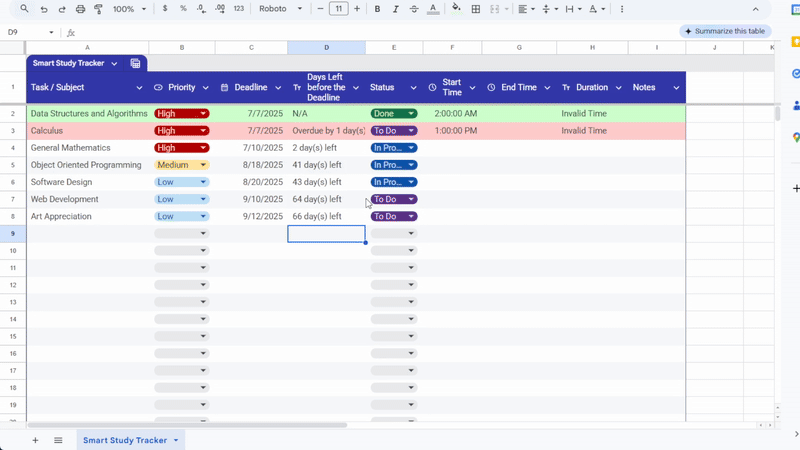Open Duration column header dropdown arrow

point(618,88)
